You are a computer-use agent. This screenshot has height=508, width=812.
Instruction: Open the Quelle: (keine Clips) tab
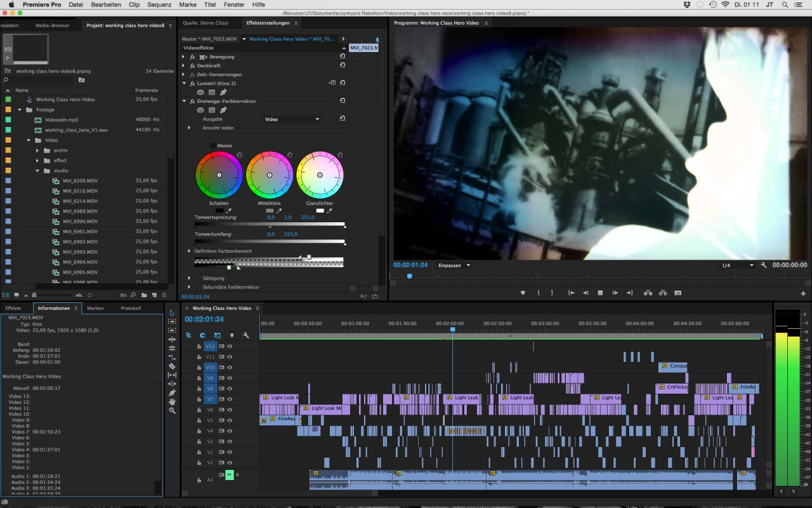click(206, 23)
